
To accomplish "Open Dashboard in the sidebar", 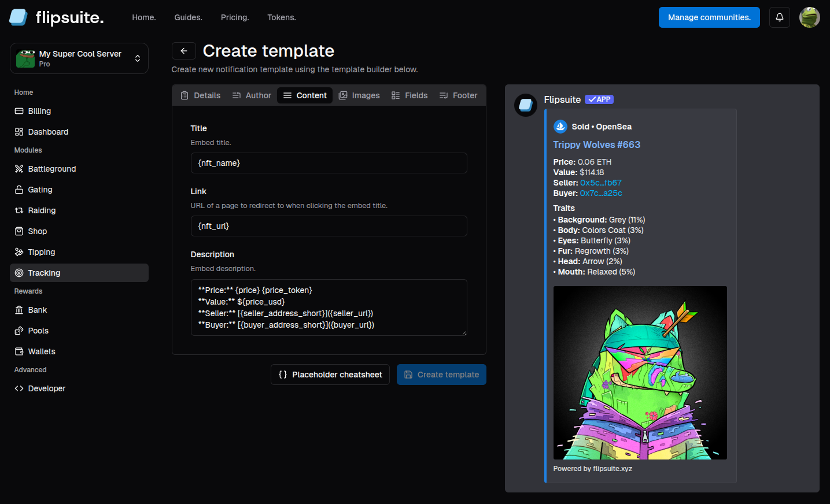I will click(79, 132).
